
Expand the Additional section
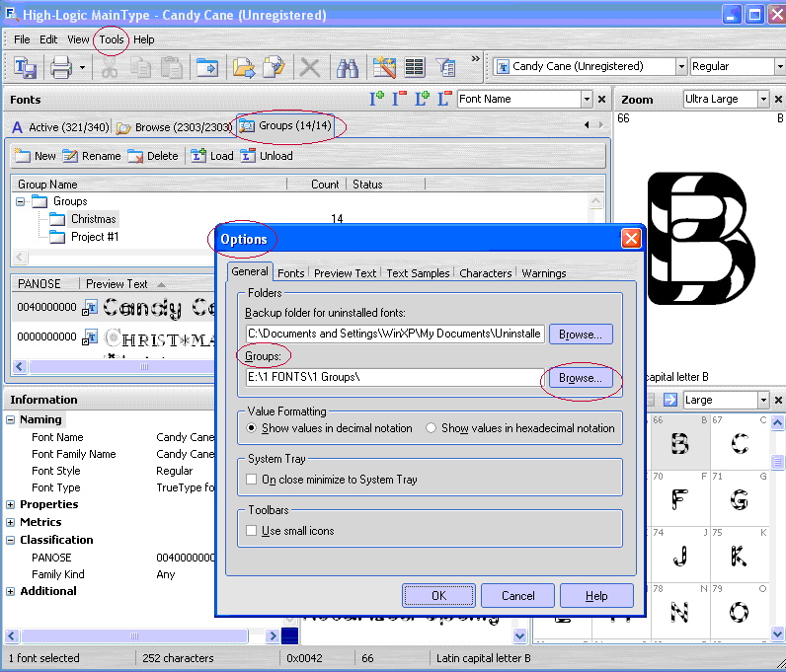tap(11, 591)
